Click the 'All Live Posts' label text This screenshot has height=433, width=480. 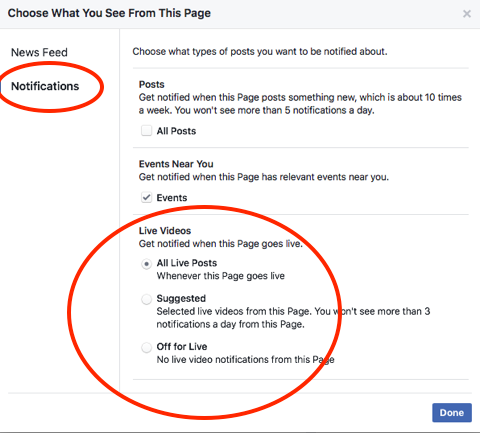(187, 263)
